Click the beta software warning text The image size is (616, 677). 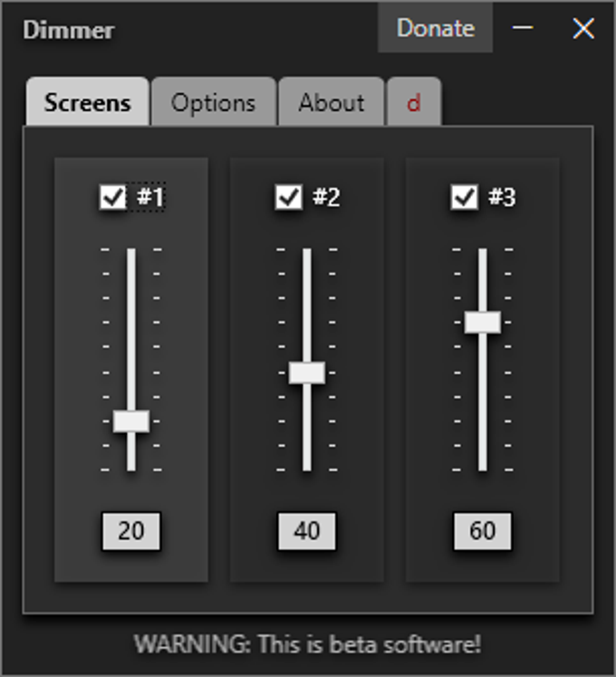click(308, 644)
